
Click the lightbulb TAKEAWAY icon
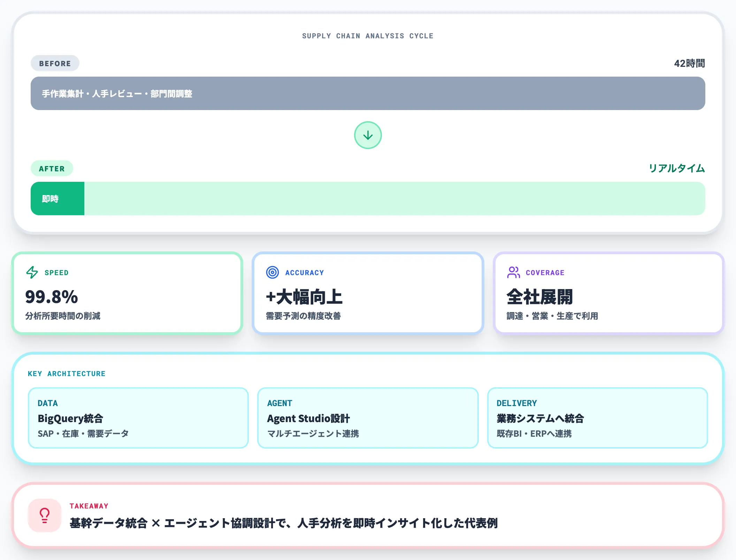click(x=44, y=515)
